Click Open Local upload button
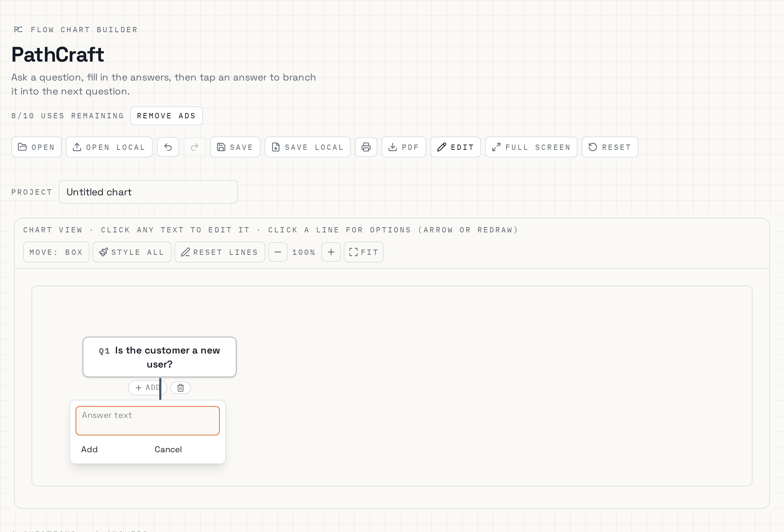784x532 pixels. coord(109,147)
